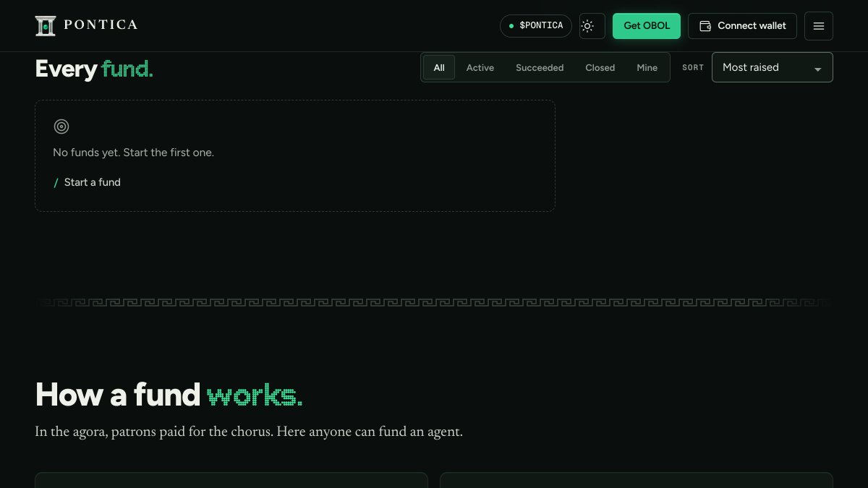
Task: Switch to the Succeeded filter tab
Action: [x=540, y=67]
